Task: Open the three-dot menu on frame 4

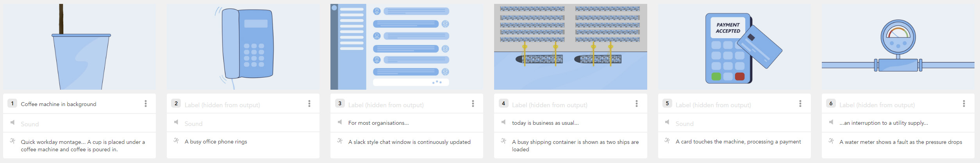Action: (x=637, y=103)
